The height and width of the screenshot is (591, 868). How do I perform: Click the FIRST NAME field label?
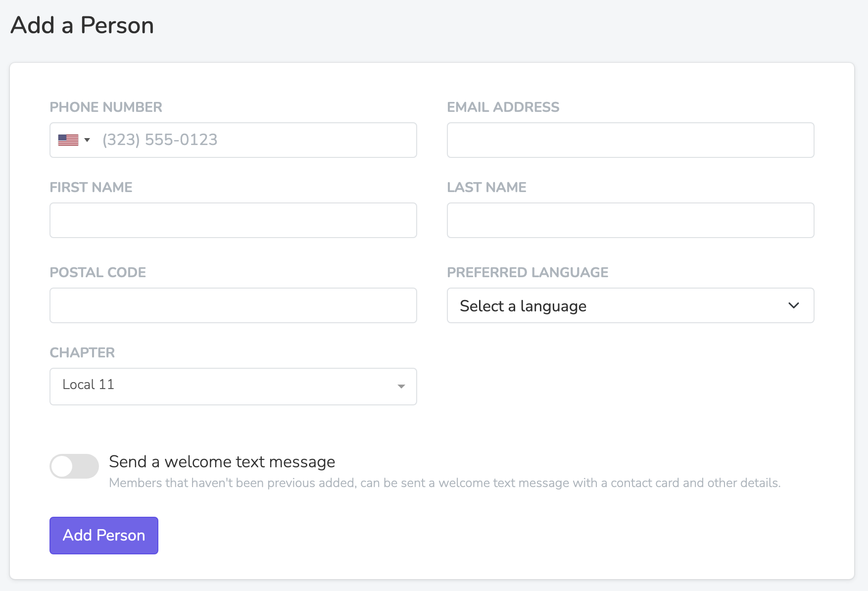tap(91, 187)
